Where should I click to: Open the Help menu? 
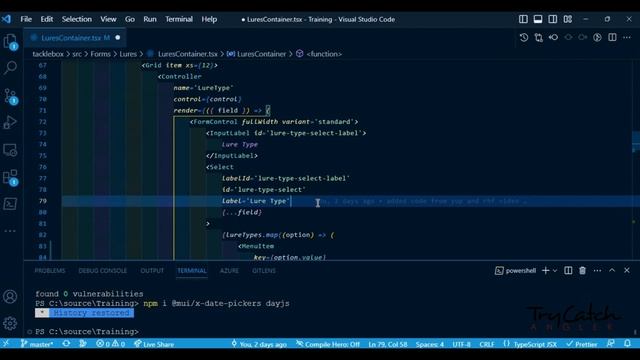point(209,19)
